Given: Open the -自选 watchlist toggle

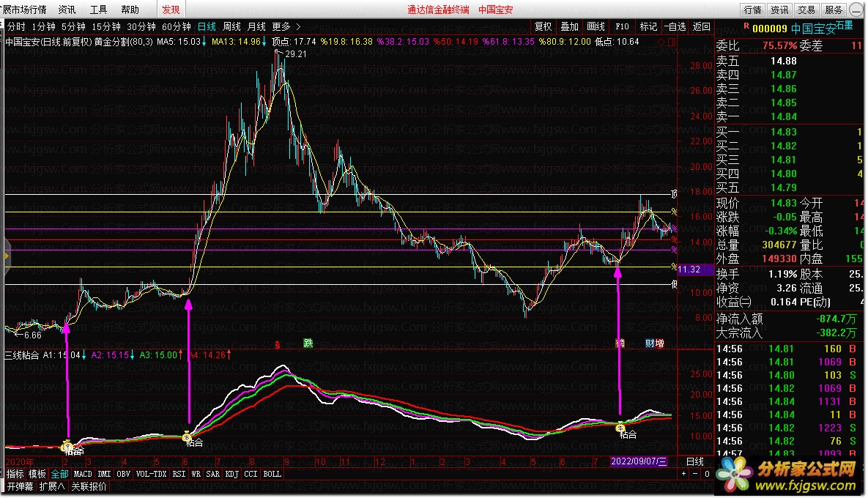Looking at the screenshot, I should 675,26.
